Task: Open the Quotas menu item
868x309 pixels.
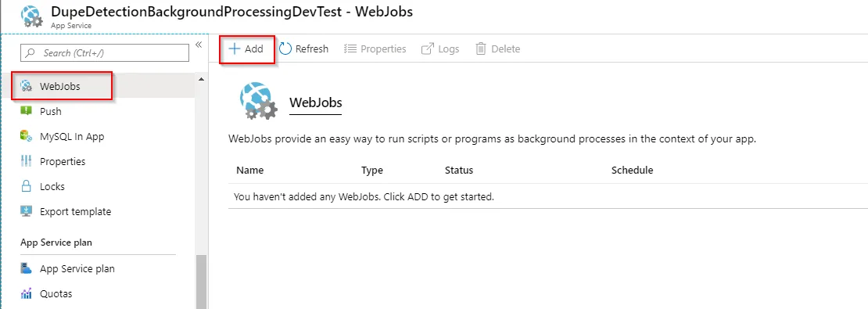Action: (98, 293)
